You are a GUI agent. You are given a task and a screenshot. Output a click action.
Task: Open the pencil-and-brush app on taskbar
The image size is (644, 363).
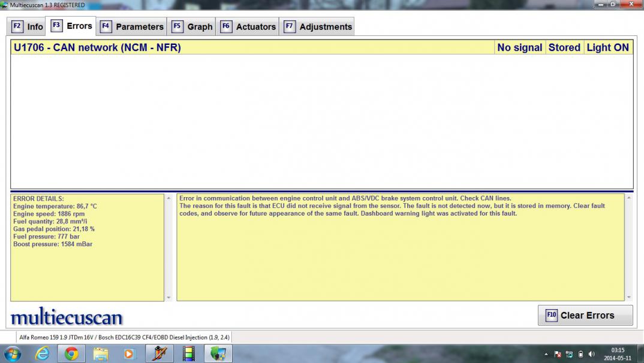[160, 353]
